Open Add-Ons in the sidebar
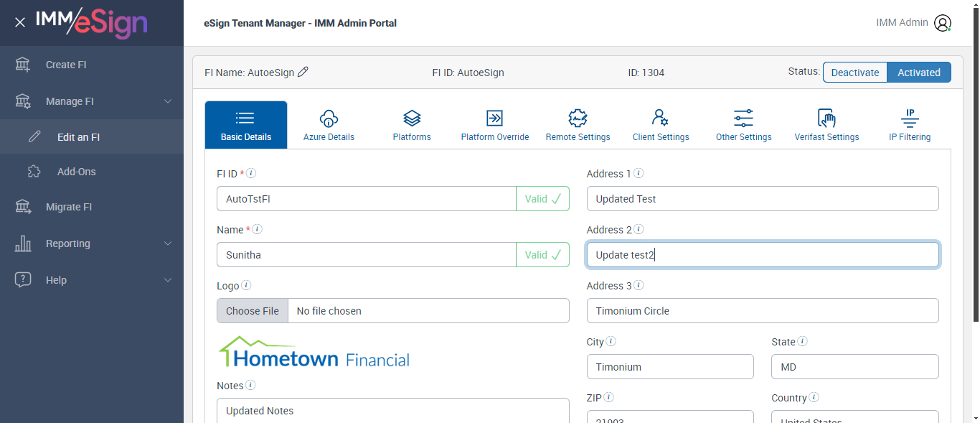The image size is (980, 423). click(x=92, y=172)
